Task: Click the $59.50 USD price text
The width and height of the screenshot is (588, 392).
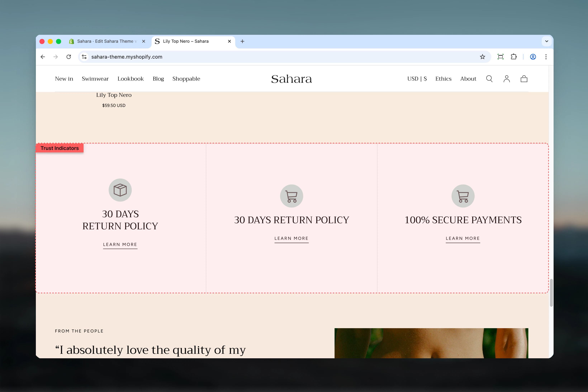Action: pos(114,105)
